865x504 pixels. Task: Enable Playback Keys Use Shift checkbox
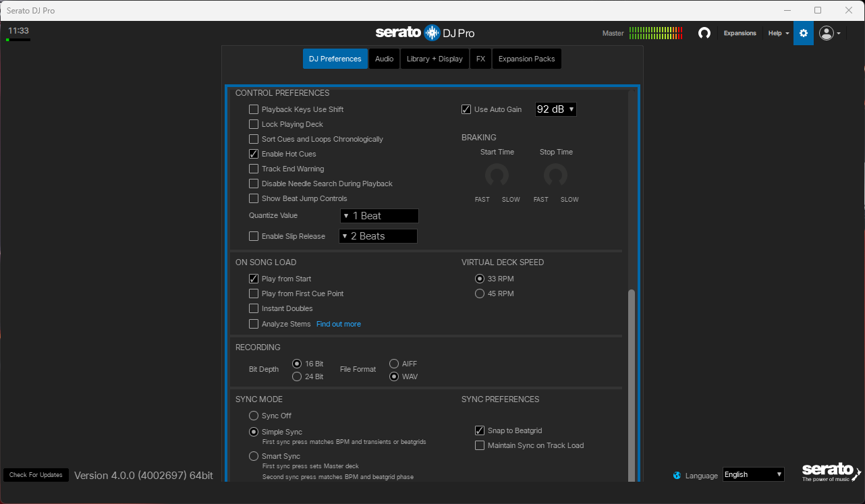(254, 109)
